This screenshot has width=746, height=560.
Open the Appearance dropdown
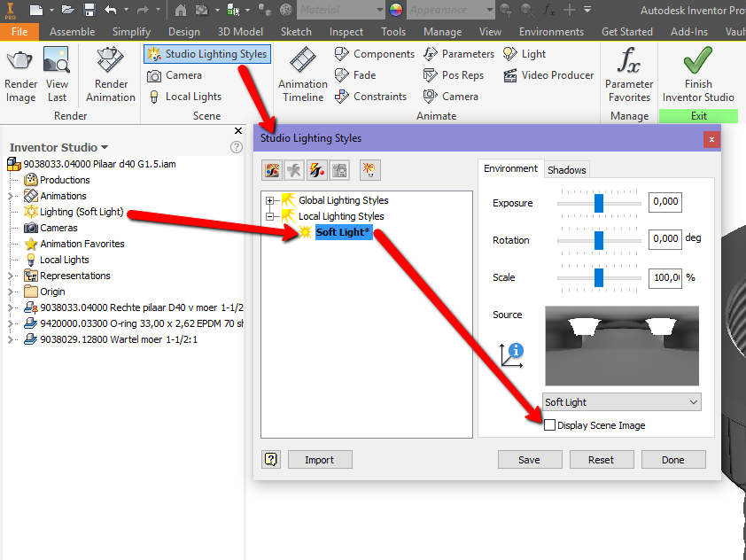[450, 10]
